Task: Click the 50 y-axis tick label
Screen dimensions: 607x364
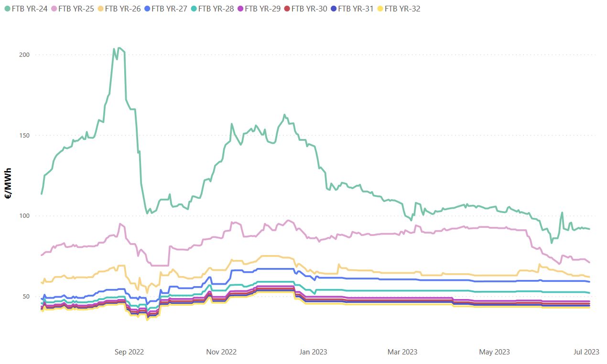Action: [x=26, y=296]
